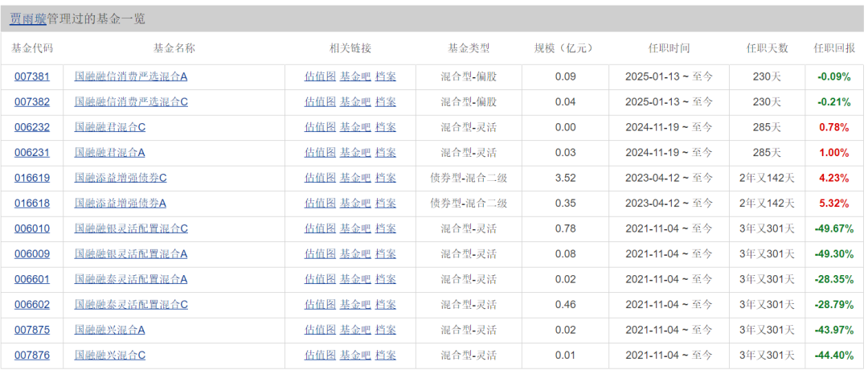Open 档案 for fund 007875
This screenshot has width=868, height=370.
(385, 330)
